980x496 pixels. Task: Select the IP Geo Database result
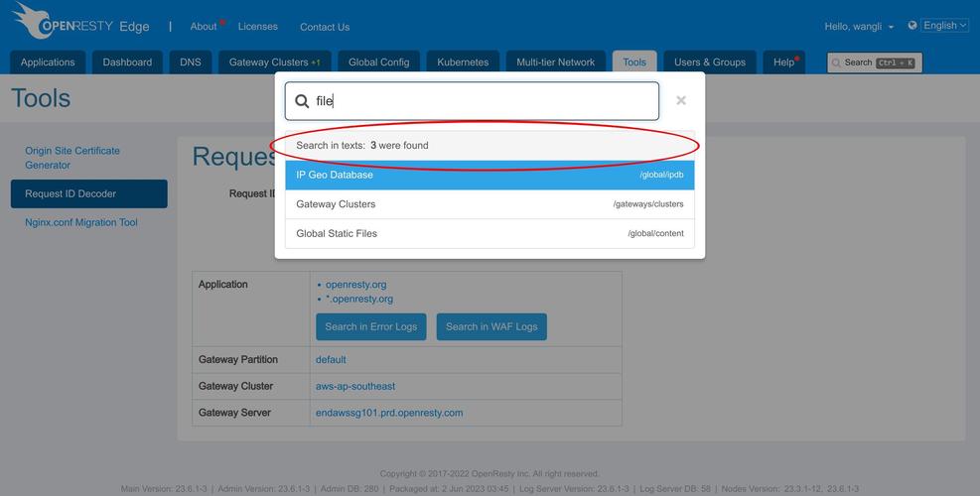pyautogui.click(x=490, y=175)
